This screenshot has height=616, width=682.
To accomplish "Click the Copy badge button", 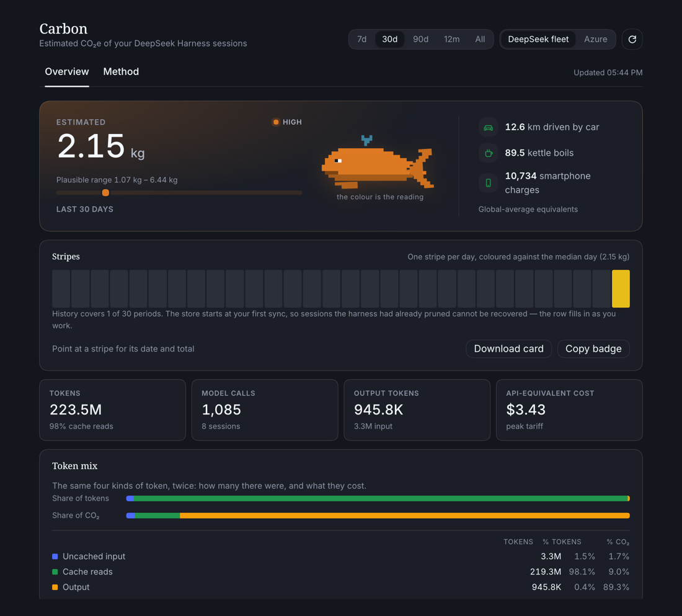I will pyautogui.click(x=593, y=349).
